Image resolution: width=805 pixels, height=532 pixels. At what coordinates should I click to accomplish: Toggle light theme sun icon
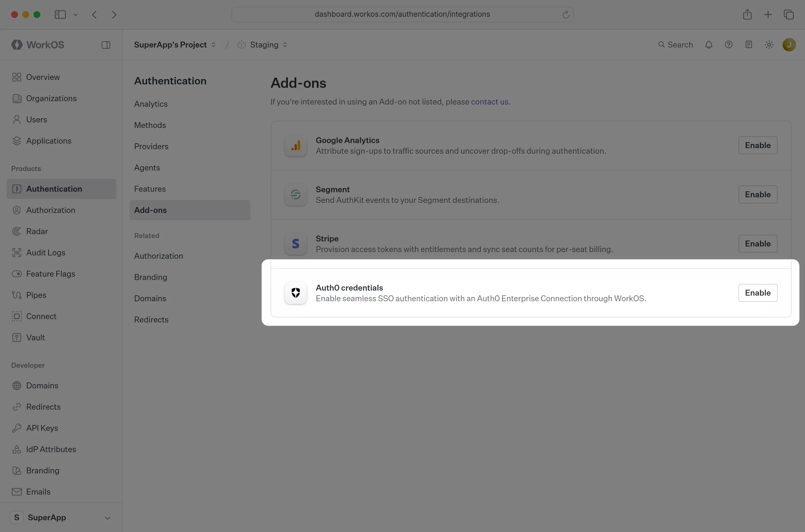[769, 45]
